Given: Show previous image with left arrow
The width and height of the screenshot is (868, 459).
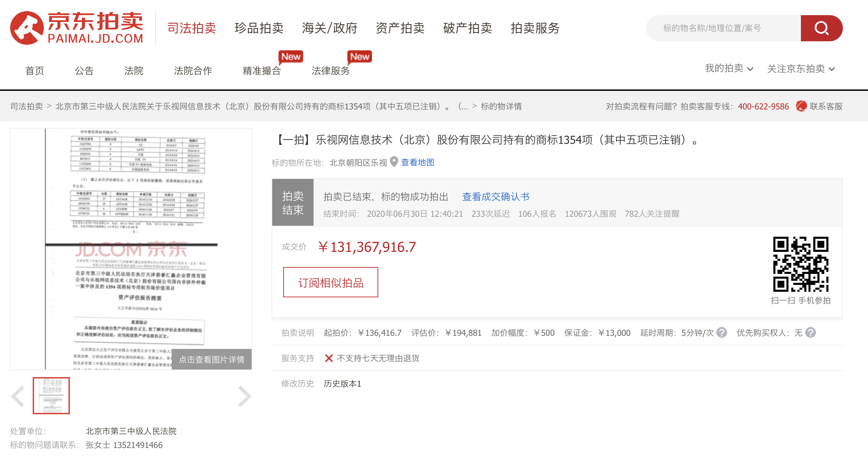Looking at the screenshot, I should 18,396.
